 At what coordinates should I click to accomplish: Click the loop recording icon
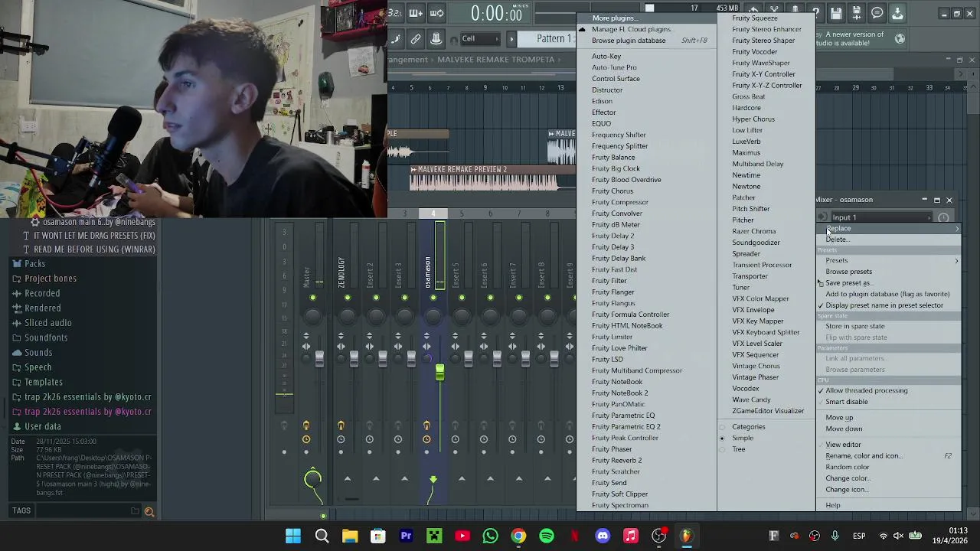point(436,13)
